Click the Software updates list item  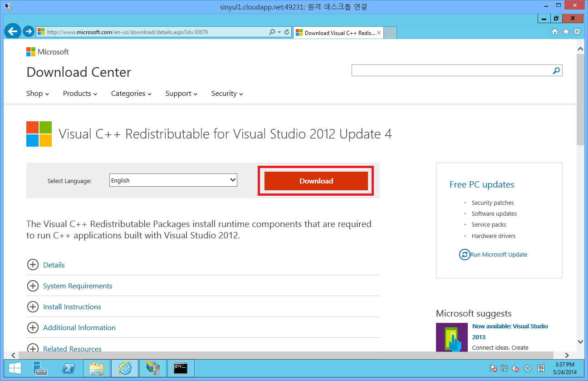coord(494,214)
